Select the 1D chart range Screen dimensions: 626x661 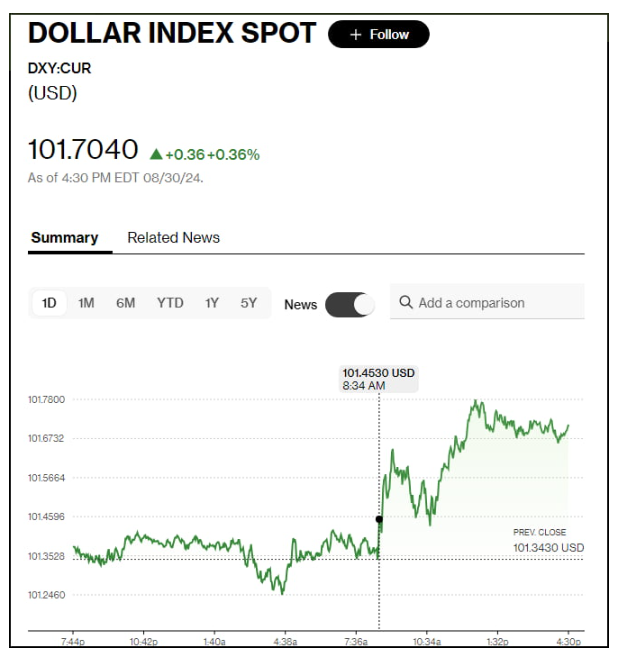click(x=49, y=303)
